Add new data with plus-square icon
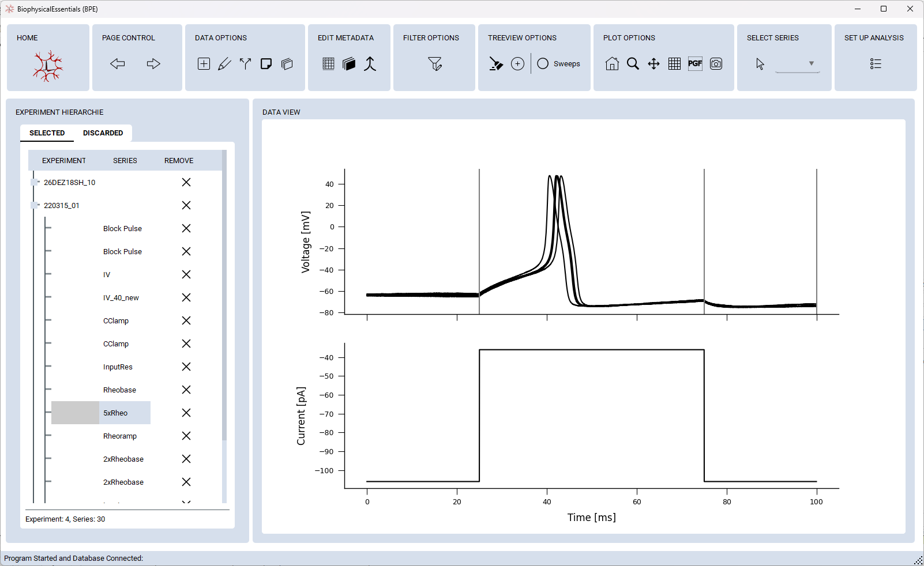Viewport: 924px width, 566px height. (x=204, y=64)
